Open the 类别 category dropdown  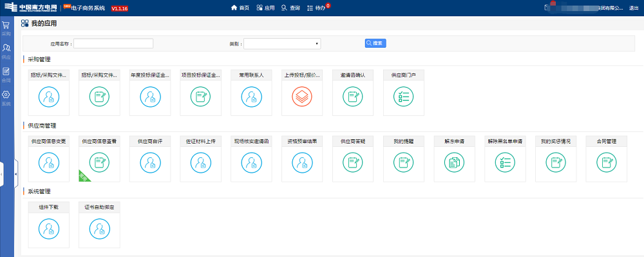pos(282,44)
